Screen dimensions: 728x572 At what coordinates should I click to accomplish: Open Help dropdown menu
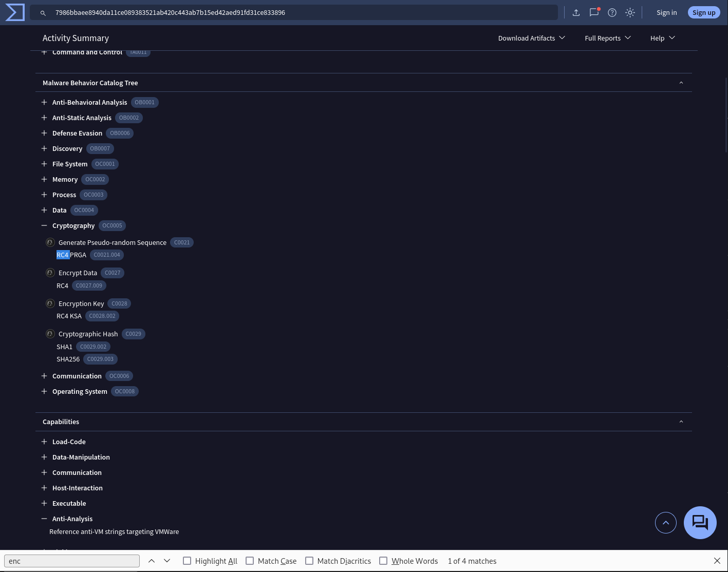coord(662,38)
